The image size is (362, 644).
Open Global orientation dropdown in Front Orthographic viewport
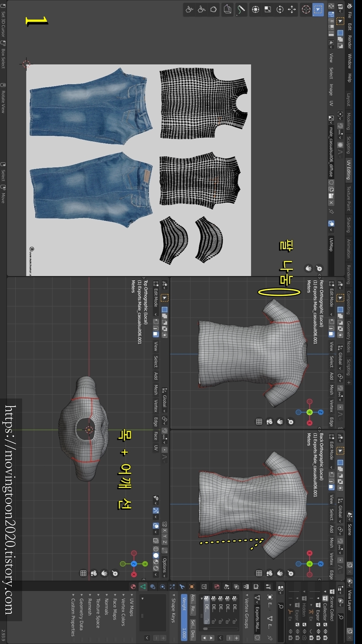tap(340, 358)
